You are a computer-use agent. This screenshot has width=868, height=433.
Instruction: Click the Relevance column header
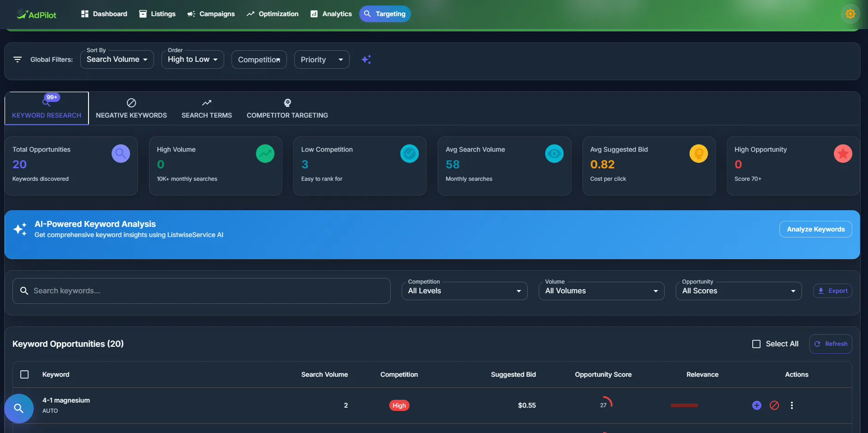(x=702, y=374)
